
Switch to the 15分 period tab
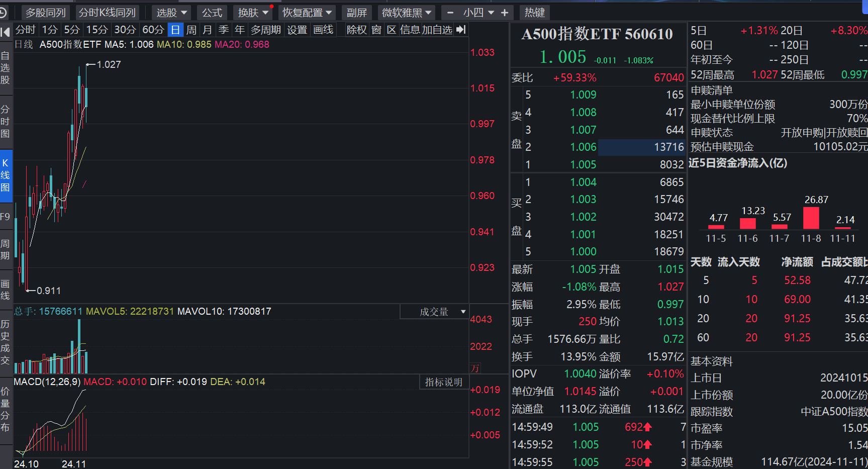97,30
